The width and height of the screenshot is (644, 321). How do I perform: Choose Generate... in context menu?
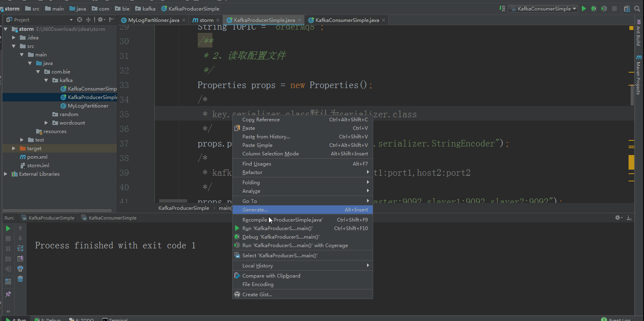[303, 210]
